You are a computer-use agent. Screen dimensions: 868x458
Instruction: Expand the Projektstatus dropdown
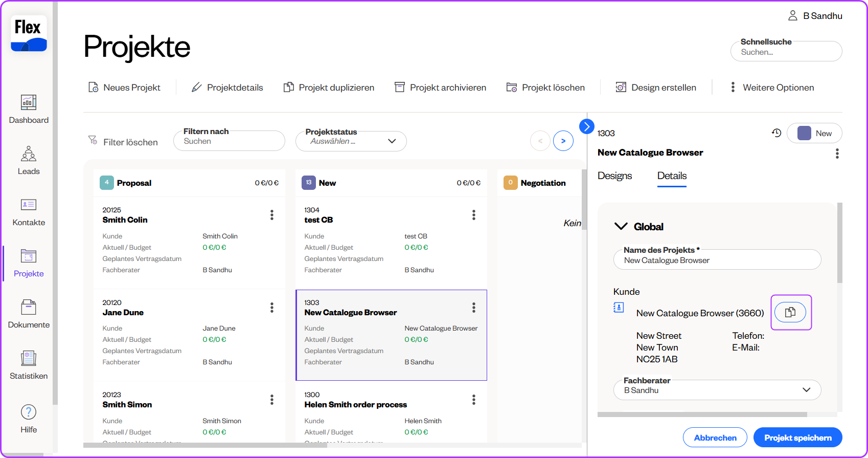(x=392, y=141)
